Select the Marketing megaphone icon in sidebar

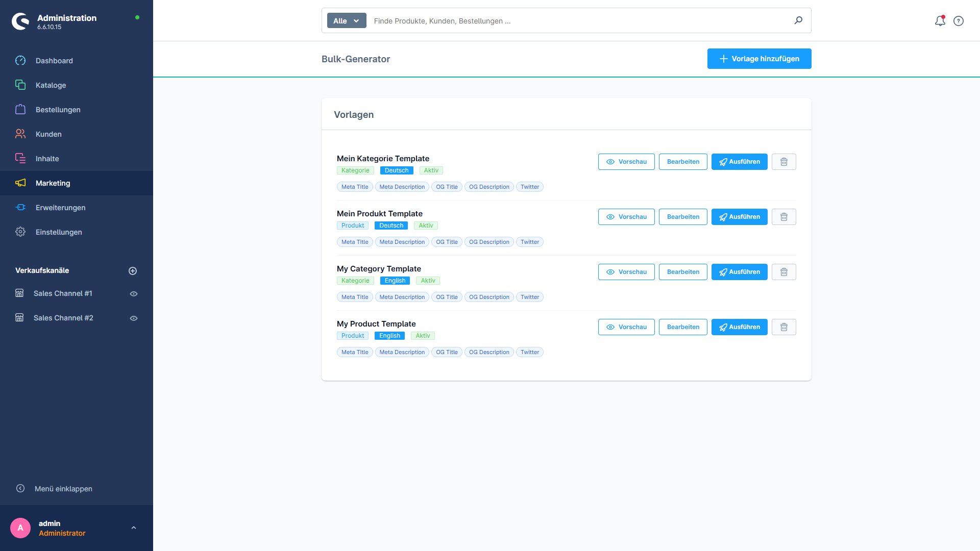coord(20,183)
